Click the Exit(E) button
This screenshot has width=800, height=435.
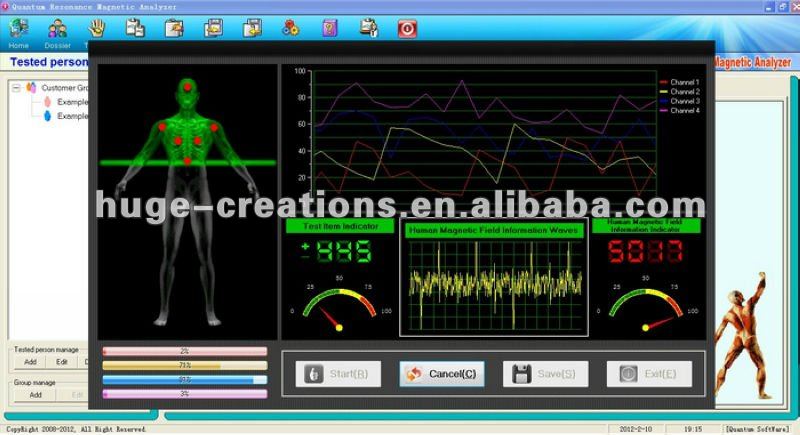coord(649,374)
